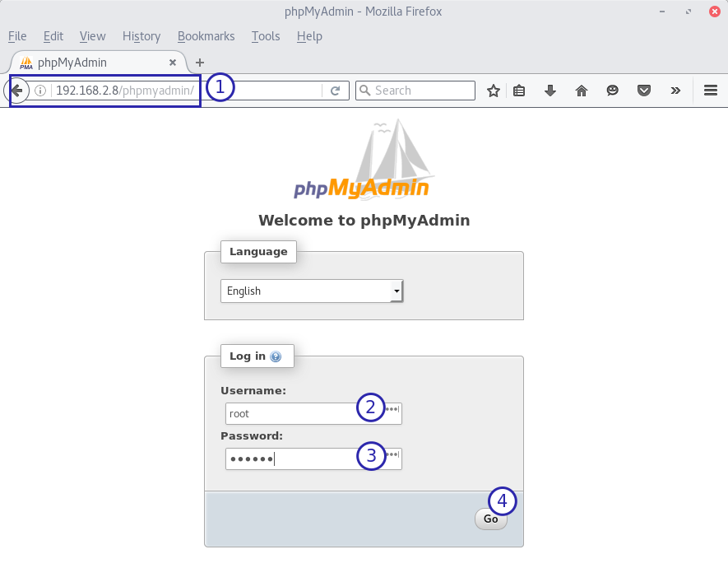The height and width of the screenshot is (568, 728).
Task: Click the 'Password:' label
Action: coord(252,436)
